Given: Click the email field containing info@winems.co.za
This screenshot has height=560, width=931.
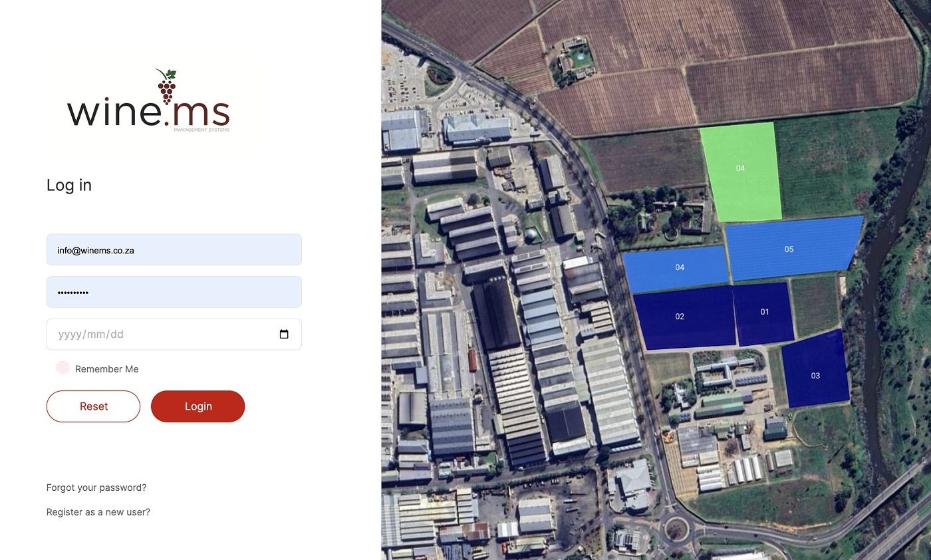Looking at the screenshot, I should (x=174, y=250).
